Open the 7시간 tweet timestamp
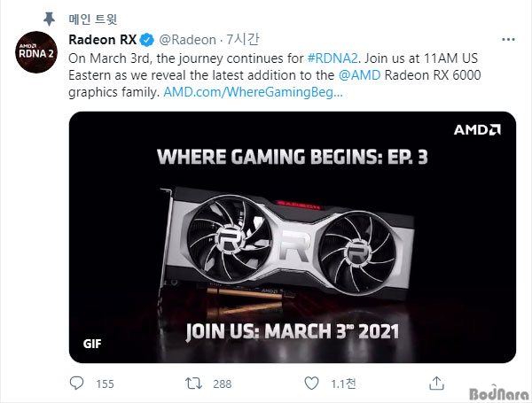The width and height of the screenshot is (532, 403). click(243, 39)
